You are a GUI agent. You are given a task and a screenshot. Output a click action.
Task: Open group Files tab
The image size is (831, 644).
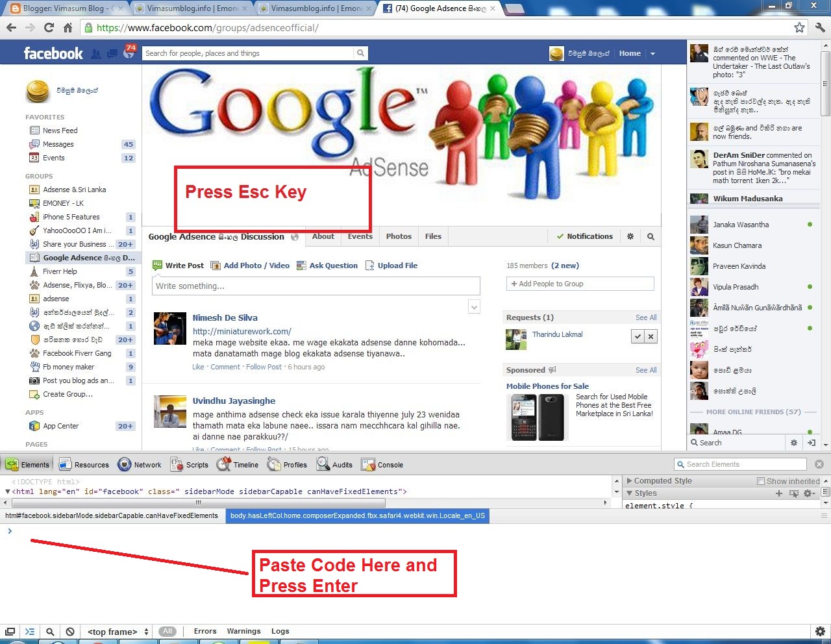pyautogui.click(x=433, y=236)
